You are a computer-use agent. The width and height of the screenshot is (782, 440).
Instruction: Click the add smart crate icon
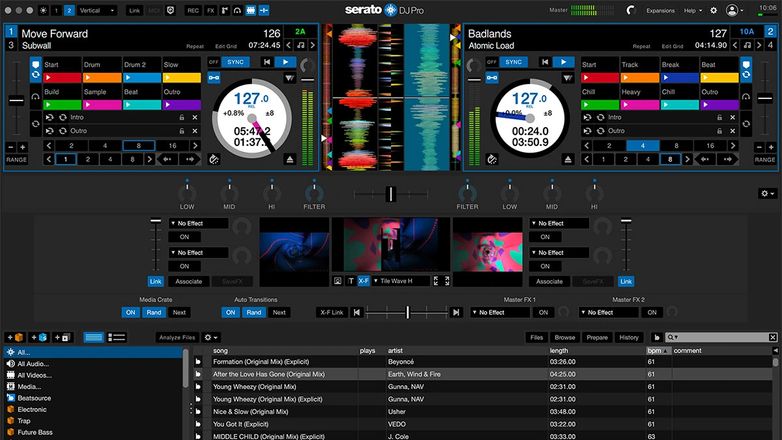39,337
